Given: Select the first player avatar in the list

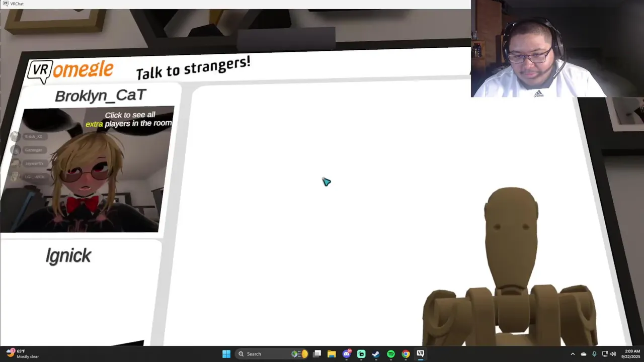Looking at the screenshot, I should coord(15,136).
